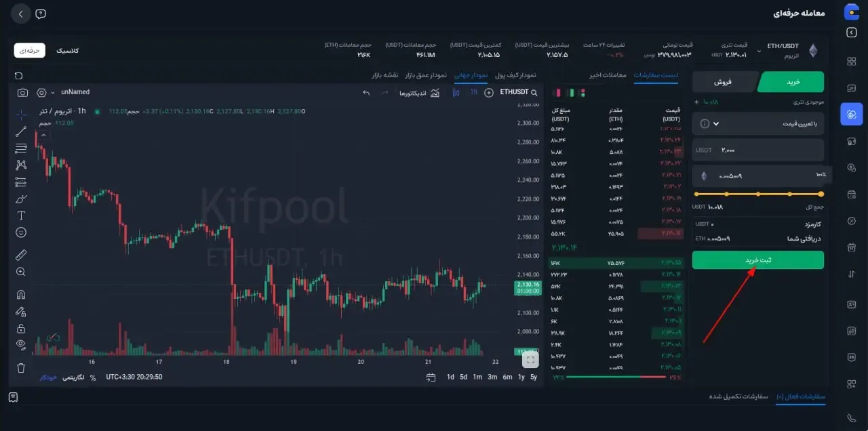Open the position and forecast tools
This screenshot has height=431, width=868.
pyautogui.click(x=21, y=182)
